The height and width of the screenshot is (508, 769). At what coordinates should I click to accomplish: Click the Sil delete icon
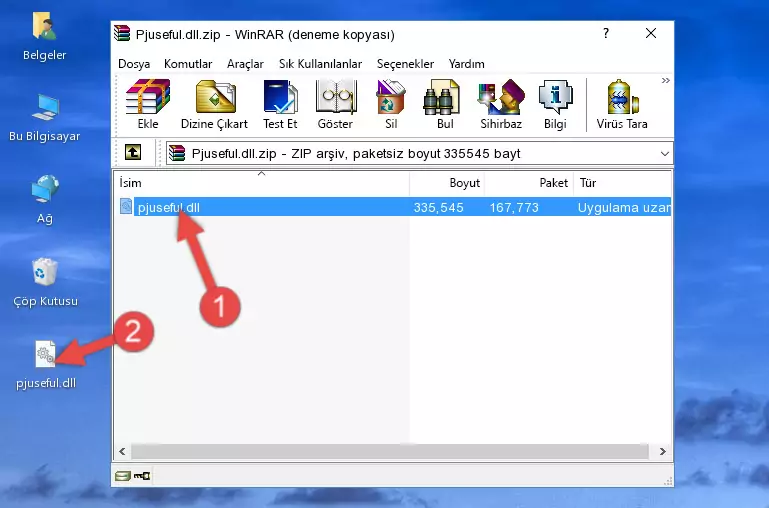[391, 104]
